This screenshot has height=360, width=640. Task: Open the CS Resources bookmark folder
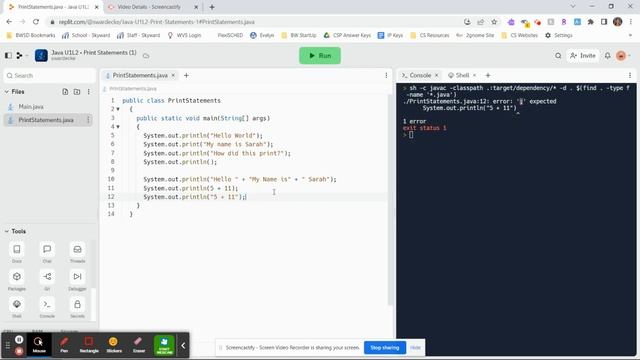click(430, 36)
